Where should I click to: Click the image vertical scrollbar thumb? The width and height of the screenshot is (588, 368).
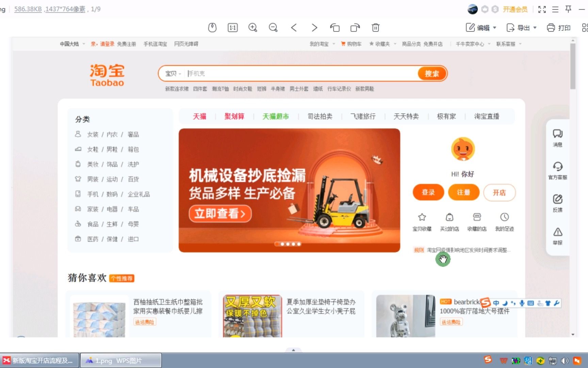[573, 66]
